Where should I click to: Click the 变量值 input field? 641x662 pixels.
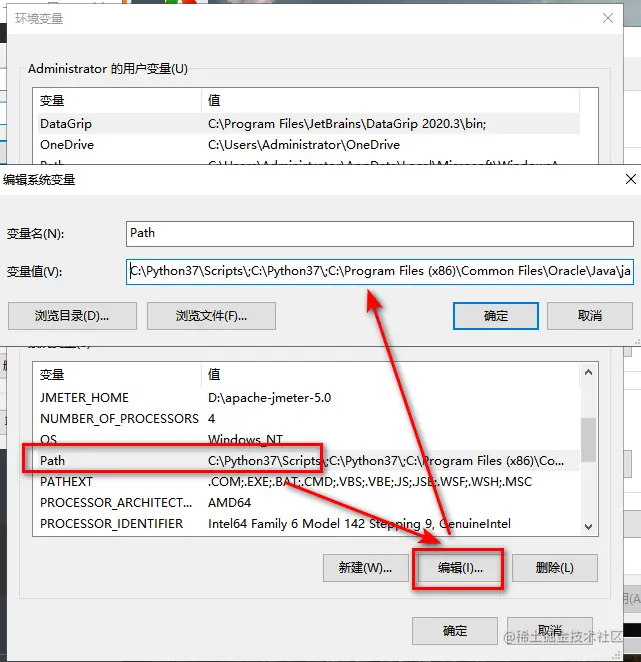pyautogui.click(x=380, y=271)
